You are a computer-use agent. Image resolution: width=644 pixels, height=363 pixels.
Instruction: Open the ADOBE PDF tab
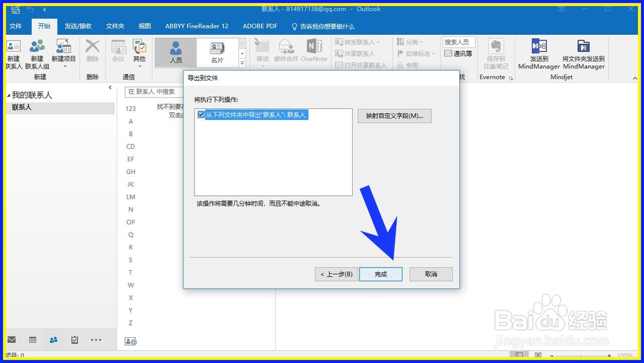260,26
